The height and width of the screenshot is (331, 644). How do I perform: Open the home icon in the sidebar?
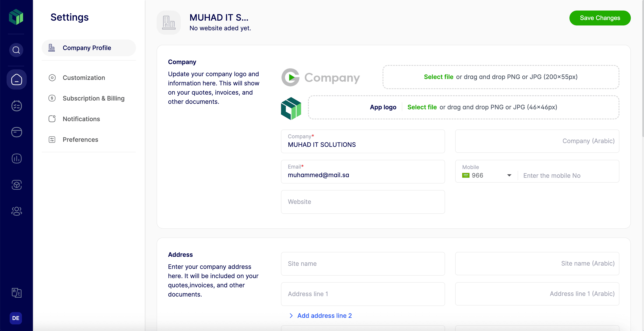pos(16,79)
